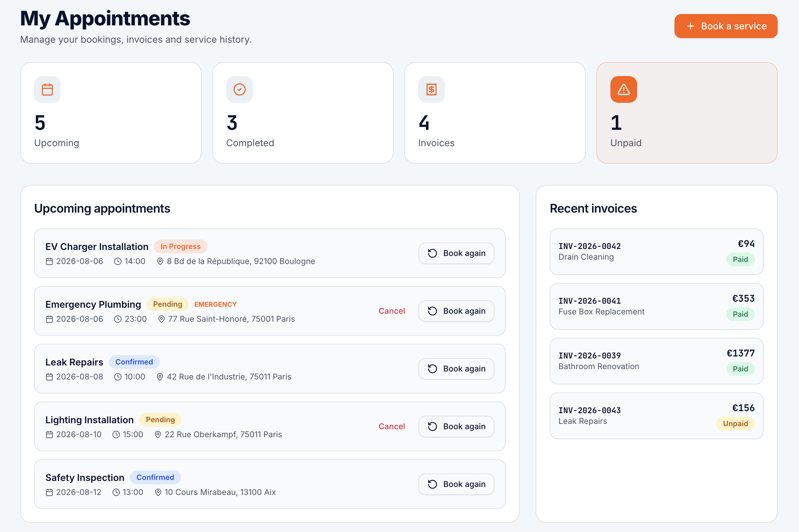Click Book a service button
799x532 pixels.
726,26
